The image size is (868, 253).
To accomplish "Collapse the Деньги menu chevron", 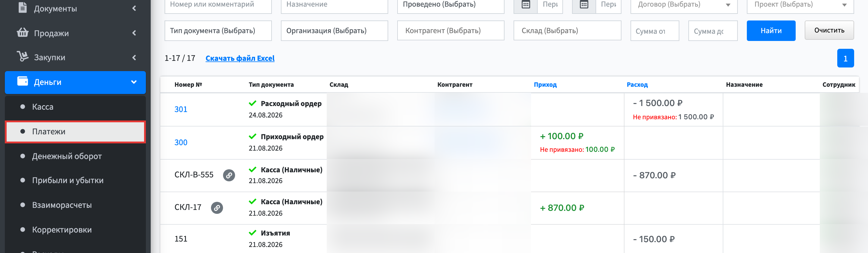I will tap(134, 82).
